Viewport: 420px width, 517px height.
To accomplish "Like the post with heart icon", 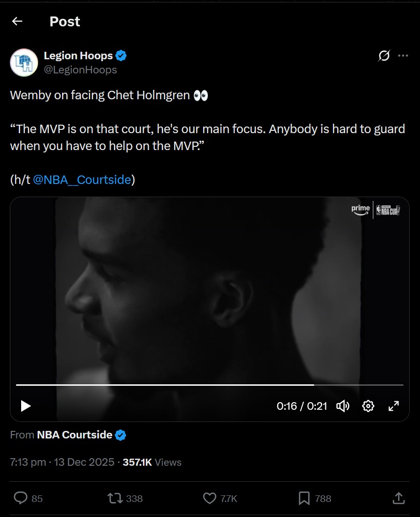I will (x=209, y=498).
